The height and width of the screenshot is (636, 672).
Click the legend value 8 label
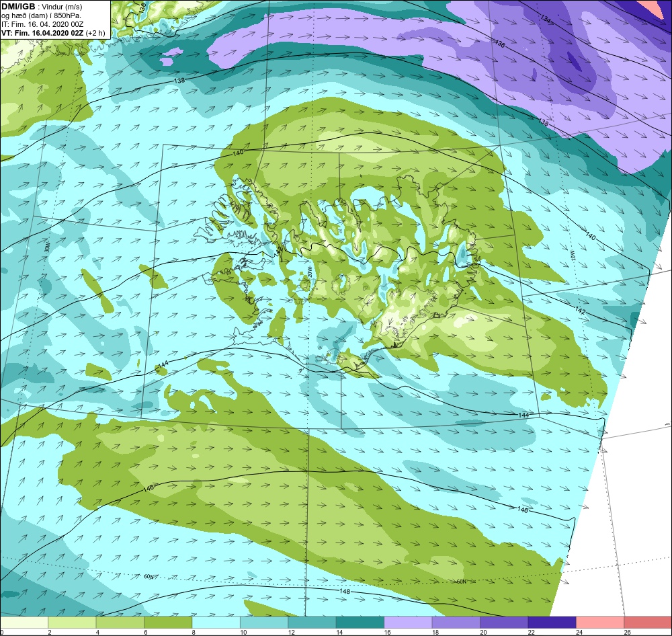(x=194, y=632)
